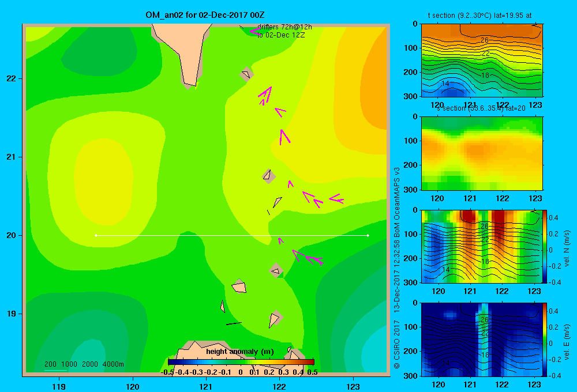Open the eastward velocity section plot
Image resolution: width=577 pixels, height=392 pixels.
(482, 340)
